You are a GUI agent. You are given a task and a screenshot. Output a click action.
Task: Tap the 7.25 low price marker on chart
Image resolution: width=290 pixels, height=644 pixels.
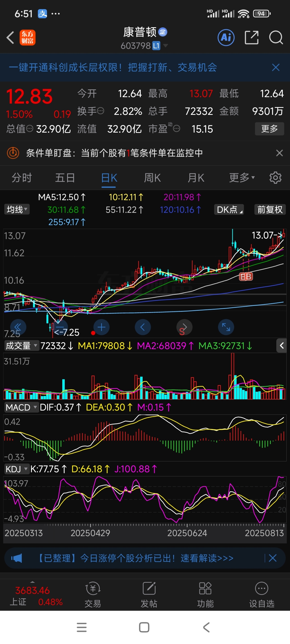(67, 332)
